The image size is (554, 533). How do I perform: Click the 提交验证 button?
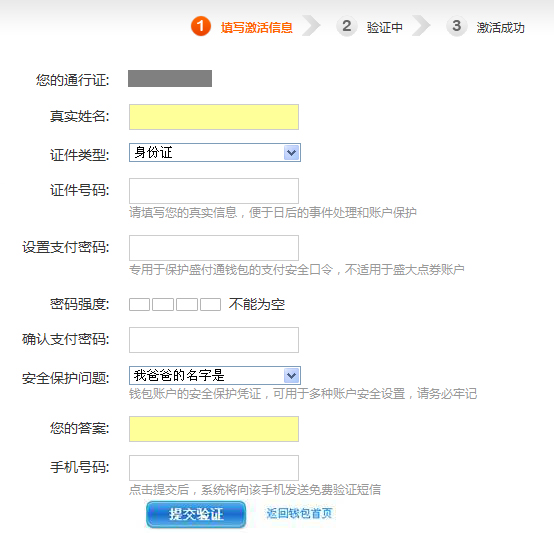click(x=196, y=514)
